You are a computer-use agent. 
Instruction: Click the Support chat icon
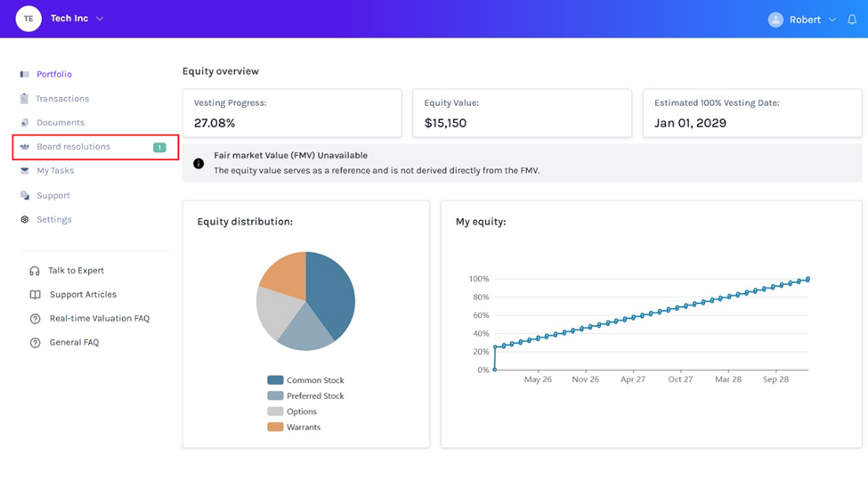click(25, 195)
